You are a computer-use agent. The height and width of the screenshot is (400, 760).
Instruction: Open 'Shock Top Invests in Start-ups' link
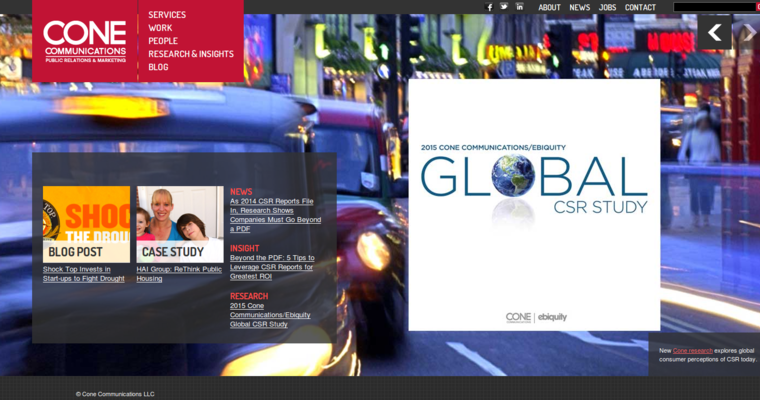click(x=83, y=274)
